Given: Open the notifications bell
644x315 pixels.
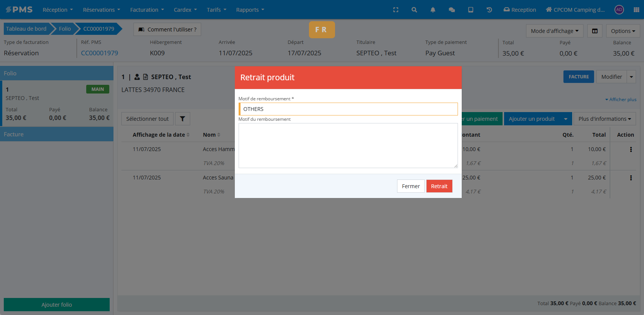Looking at the screenshot, I should 433,10.
